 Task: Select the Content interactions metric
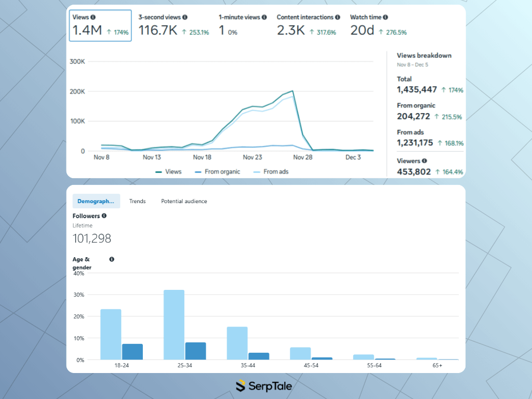click(x=308, y=26)
